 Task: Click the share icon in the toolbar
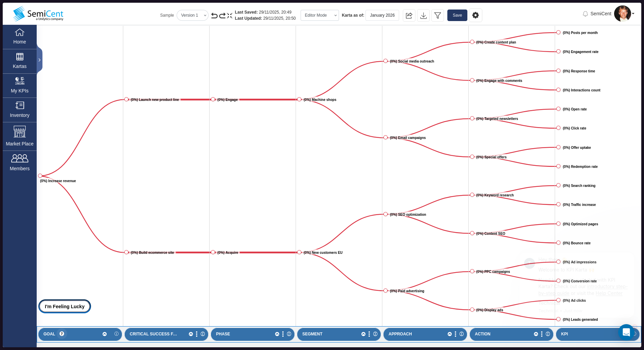[x=409, y=15]
